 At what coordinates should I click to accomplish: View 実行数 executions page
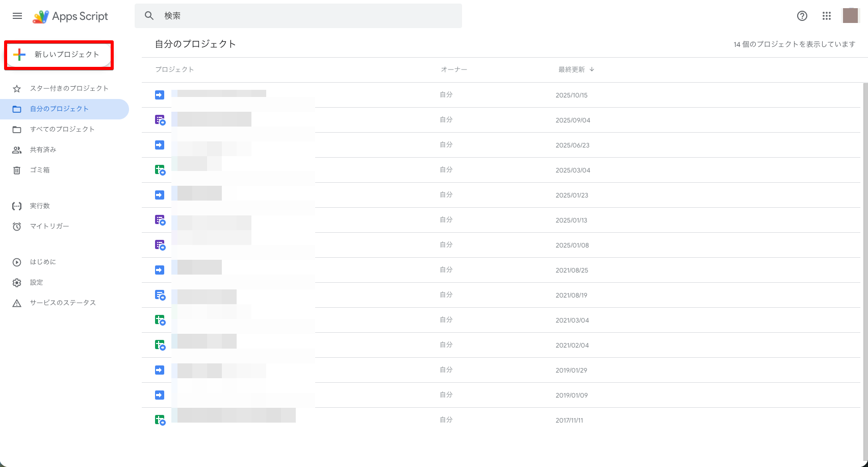[x=40, y=206]
